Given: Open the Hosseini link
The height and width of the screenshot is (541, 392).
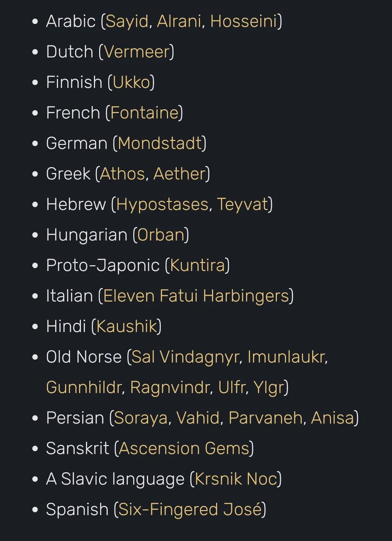Looking at the screenshot, I should (x=244, y=22).
